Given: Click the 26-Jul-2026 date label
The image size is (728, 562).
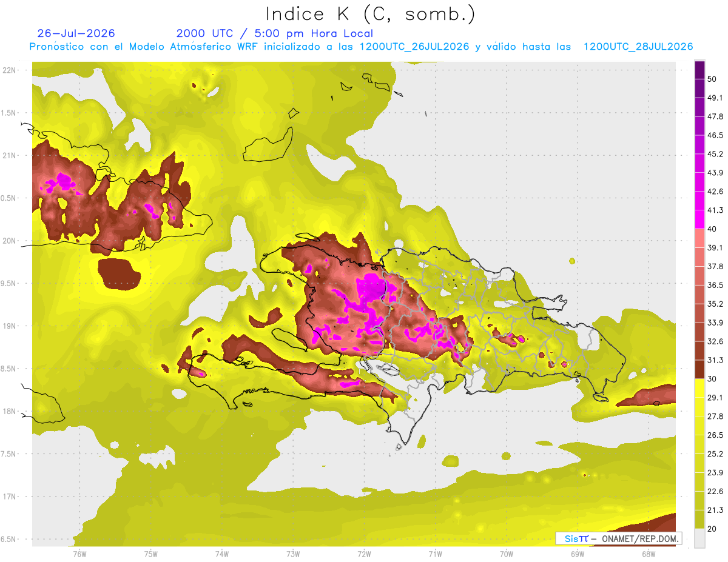Looking at the screenshot, I should click(x=76, y=33).
